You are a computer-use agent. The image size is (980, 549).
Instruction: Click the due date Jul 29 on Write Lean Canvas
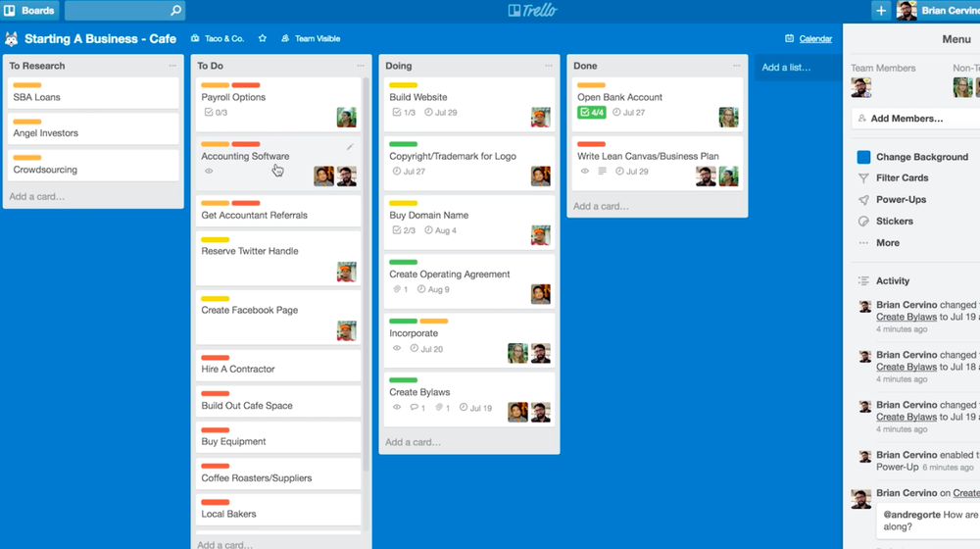point(632,172)
